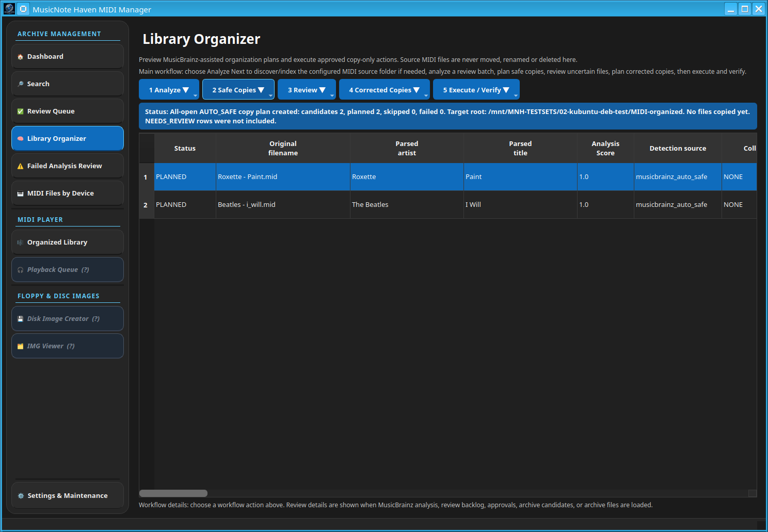Open the 3 Review dropdown menu

tap(307, 90)
